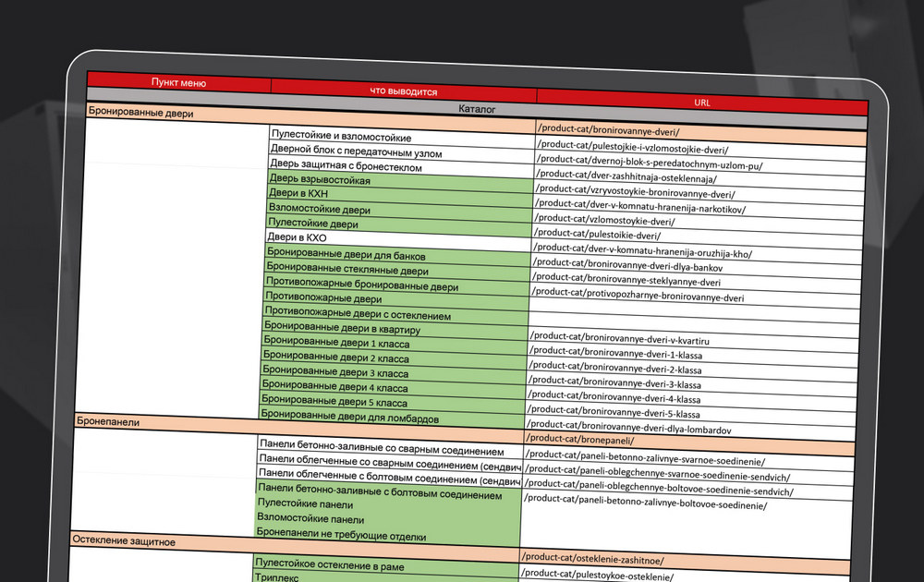Click URL '/product-cat/paneli-betonno-zalivnye-svarnoe-soedinenie/'
Image resolution: width=924 pixels, height=582 pixels.
[645, 457]
